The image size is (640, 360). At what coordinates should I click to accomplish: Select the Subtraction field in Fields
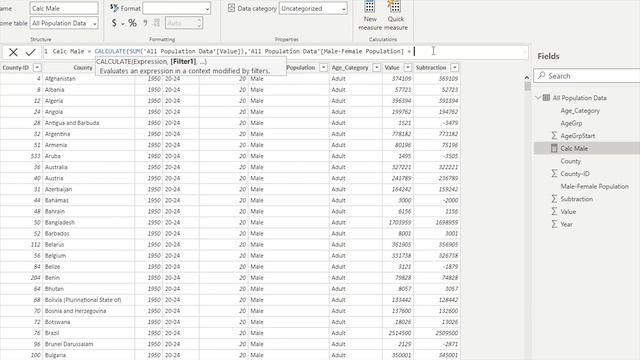[x=576, y=199]
